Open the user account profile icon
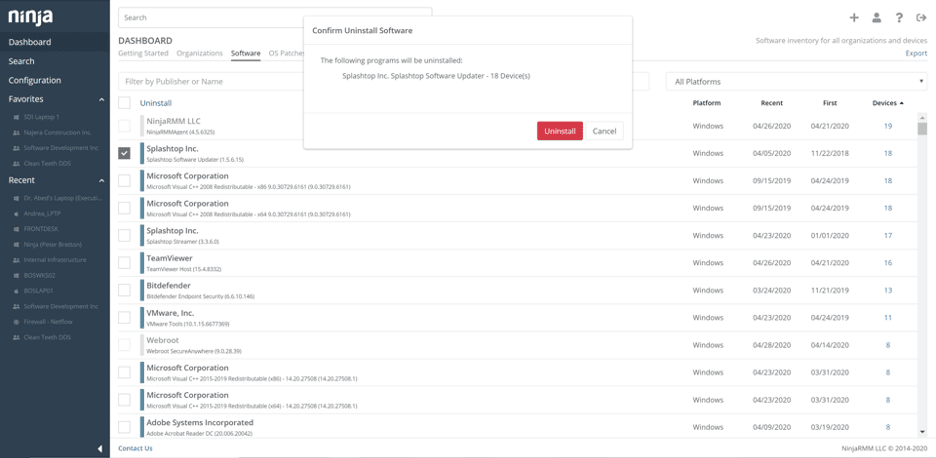The image size is (936, 458). (x=876, y=17)
